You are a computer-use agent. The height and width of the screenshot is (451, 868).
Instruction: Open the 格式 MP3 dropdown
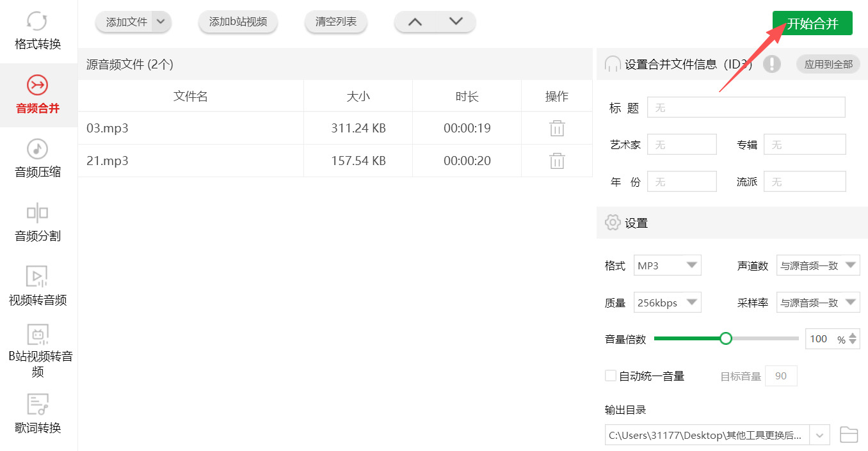[x=667, y=265]
